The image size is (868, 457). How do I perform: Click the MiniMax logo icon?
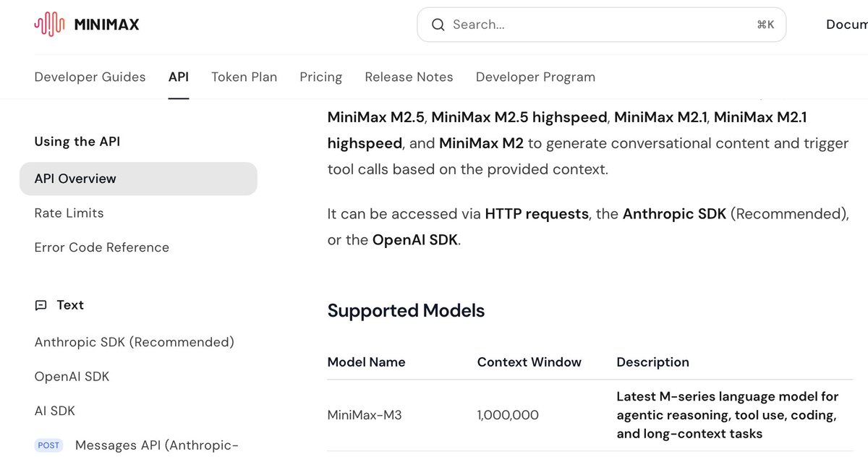click(50, 25)
